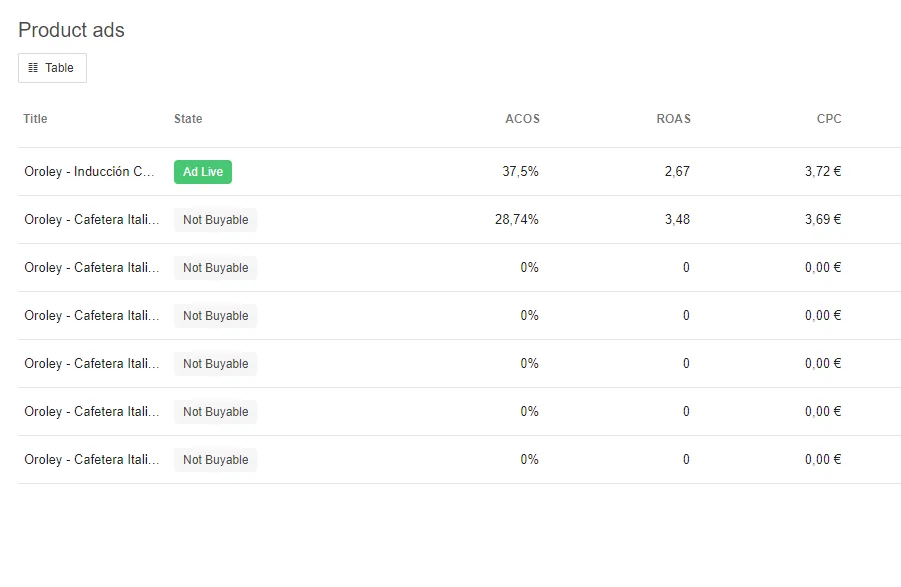Click the 2,67 ROAS value
Image resolution: width=901 pixels, height=587 pixels.
[x=677, y=171]
